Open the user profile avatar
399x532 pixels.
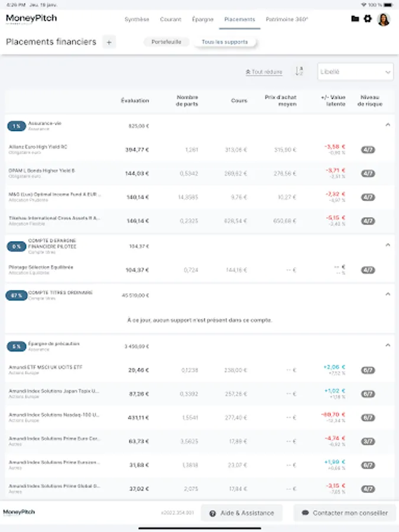tap(384, 20)
